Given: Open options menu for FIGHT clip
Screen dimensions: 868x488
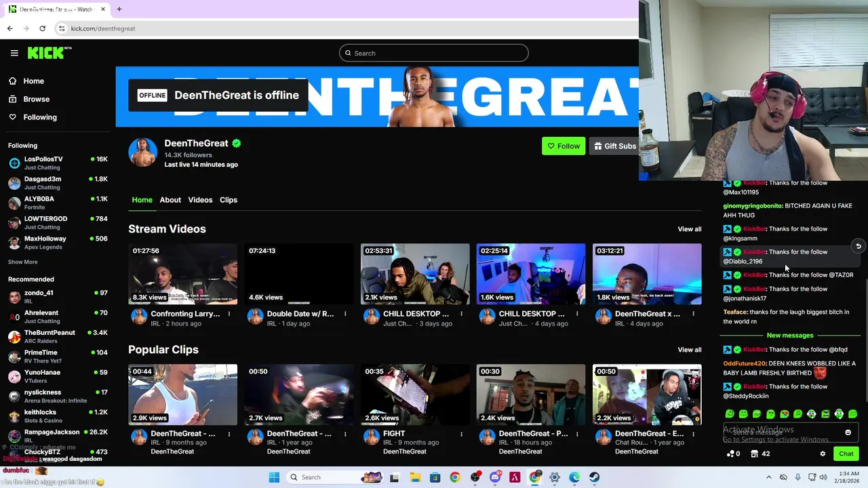Looking at the screenshot, I should coord(461,434).
